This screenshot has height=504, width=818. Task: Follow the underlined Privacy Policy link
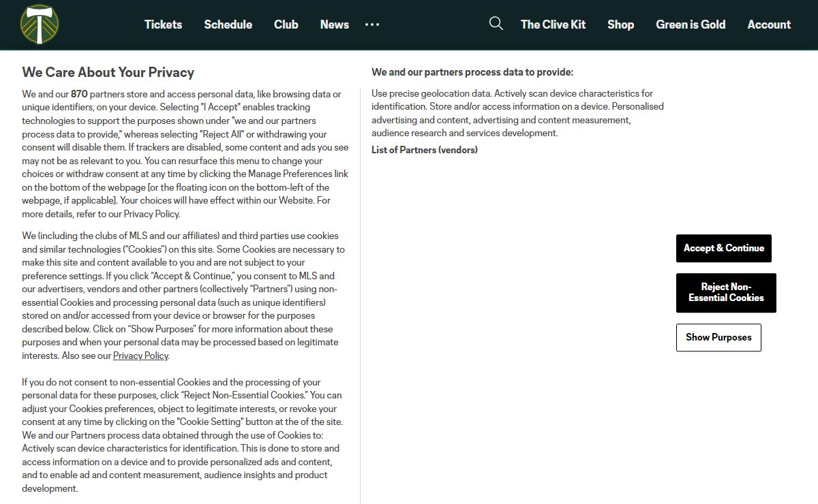click(140, 356)
